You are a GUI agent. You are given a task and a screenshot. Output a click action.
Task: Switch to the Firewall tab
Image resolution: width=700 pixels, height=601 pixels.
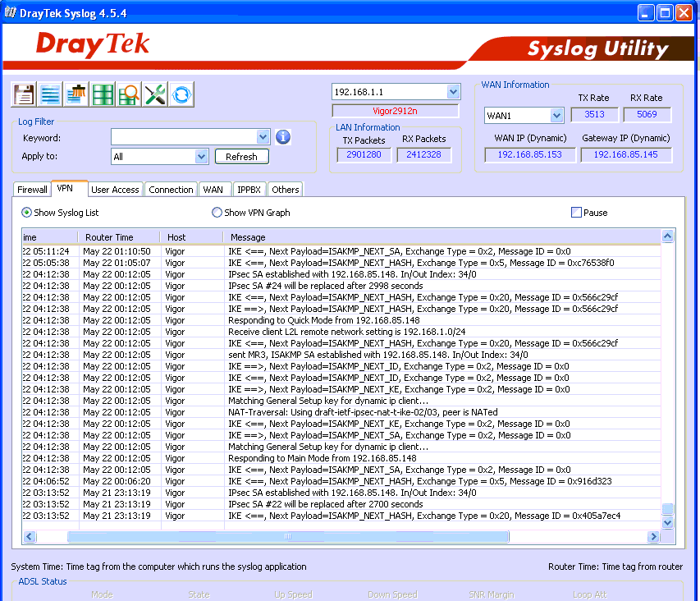(x=32, y=189)
